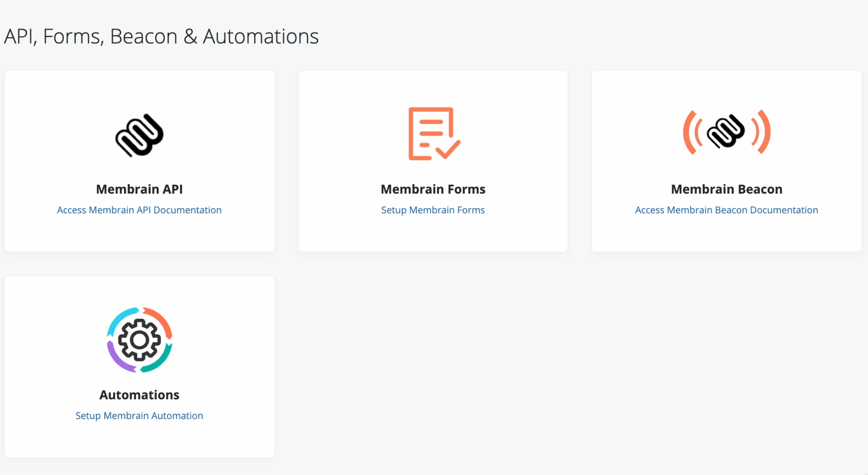Open Setup Membrain Automation
Screen dimensions: 868x475
coord(139,415)
